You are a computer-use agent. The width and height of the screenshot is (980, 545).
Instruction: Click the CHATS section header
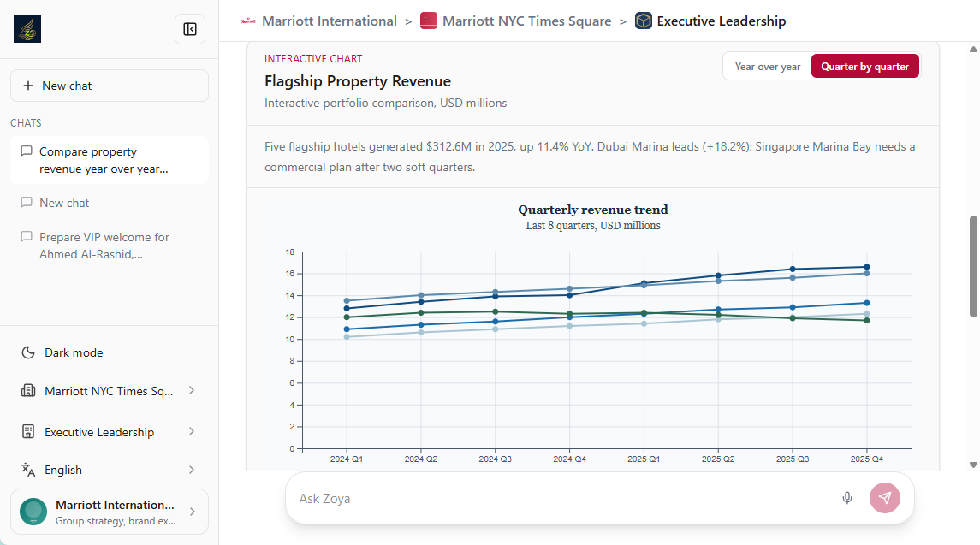(26, 123)
